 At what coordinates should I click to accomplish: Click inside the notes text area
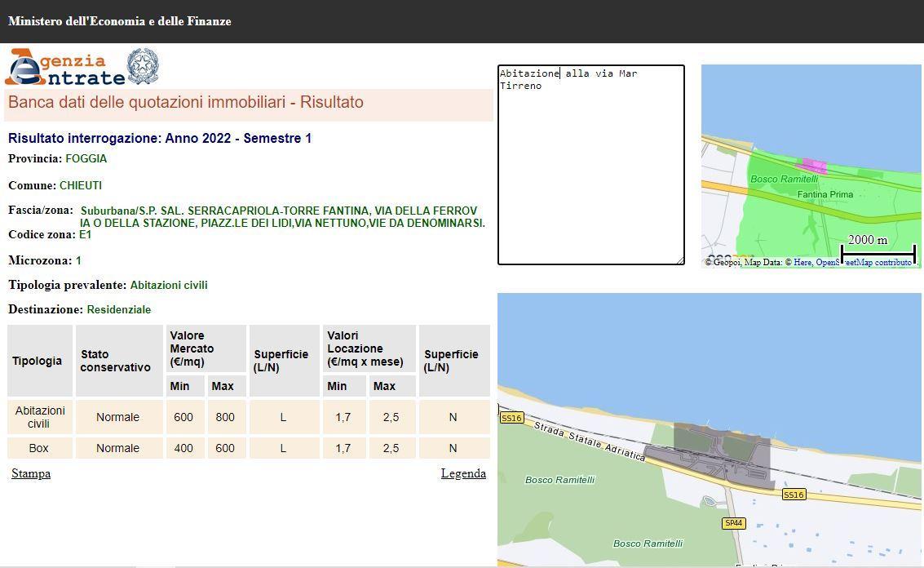591,165
